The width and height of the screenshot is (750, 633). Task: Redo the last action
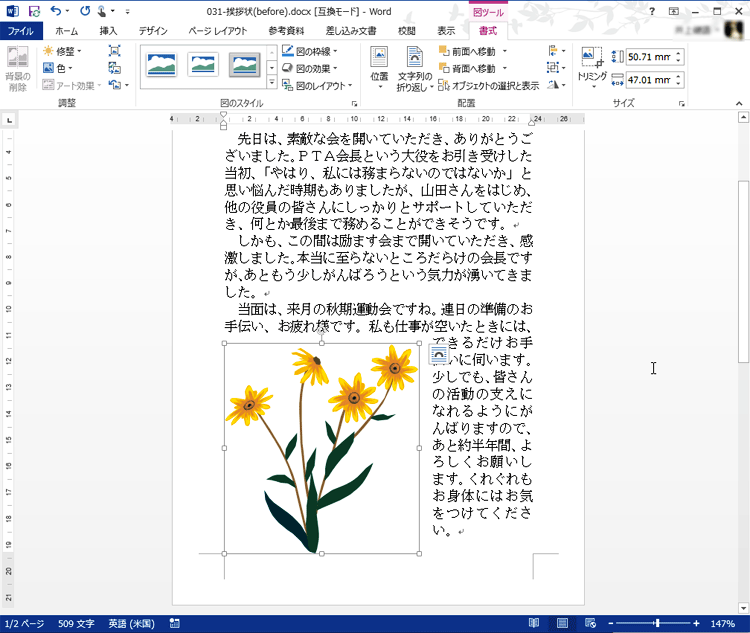pyautogui.click(x=85, y=11)
